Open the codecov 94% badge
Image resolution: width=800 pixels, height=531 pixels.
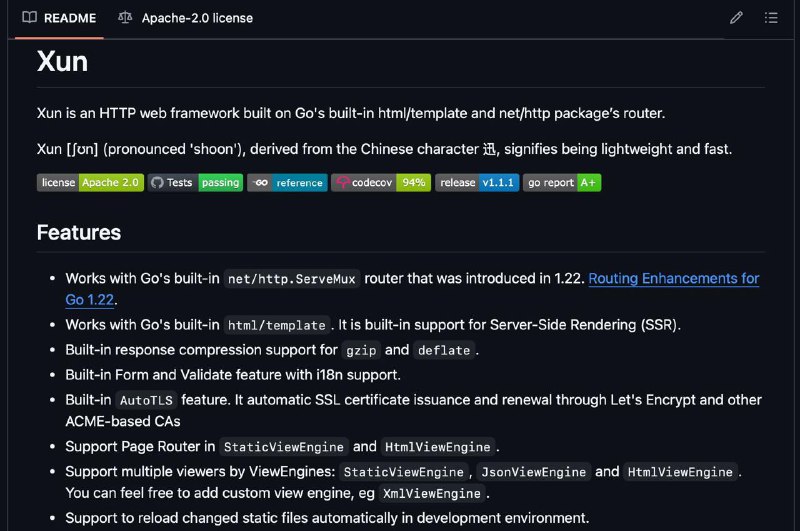[381, 183]
